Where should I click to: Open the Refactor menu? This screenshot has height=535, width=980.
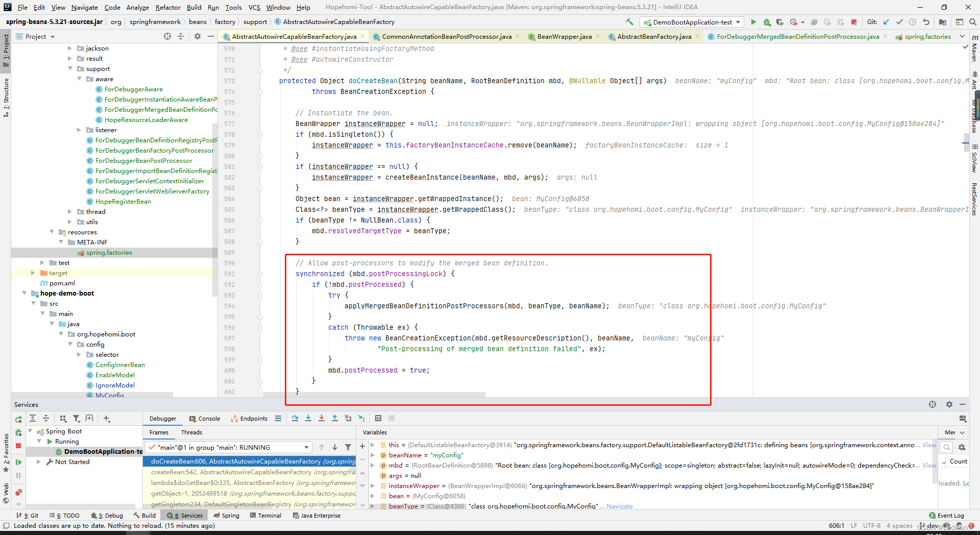(168, 7)
